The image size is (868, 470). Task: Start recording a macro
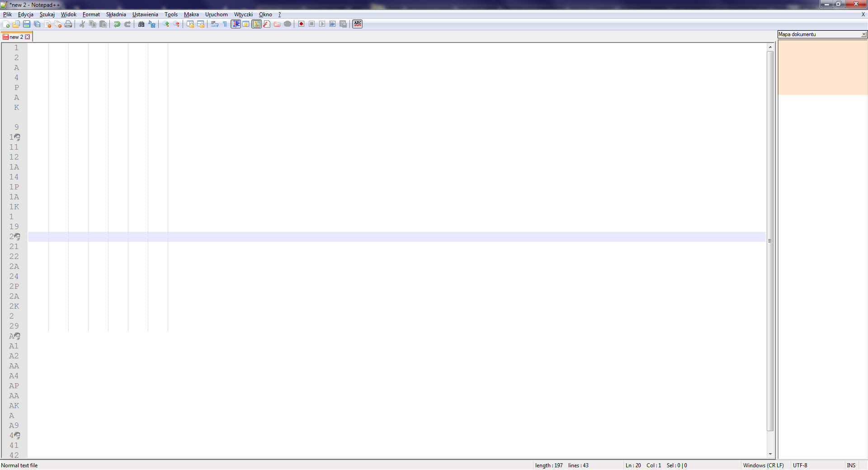(301, 24)
